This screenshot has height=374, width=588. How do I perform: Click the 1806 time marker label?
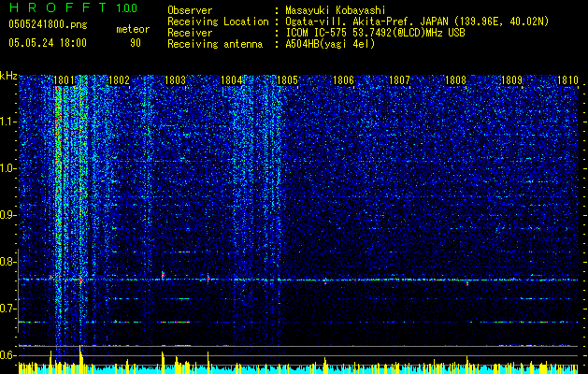pos(343,79)
